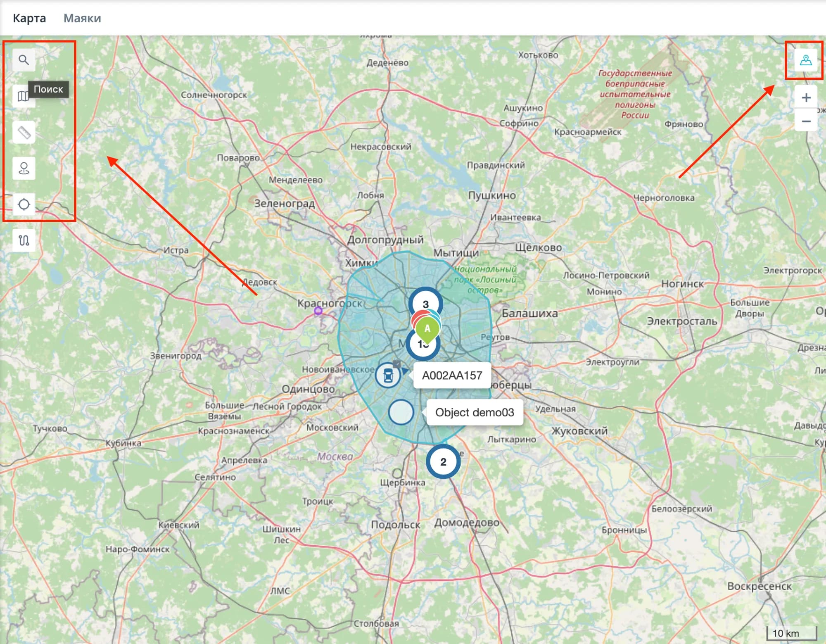Screen dimensions: 826x644
Task: Click the objects on map icon
Action: pos(805,60)
